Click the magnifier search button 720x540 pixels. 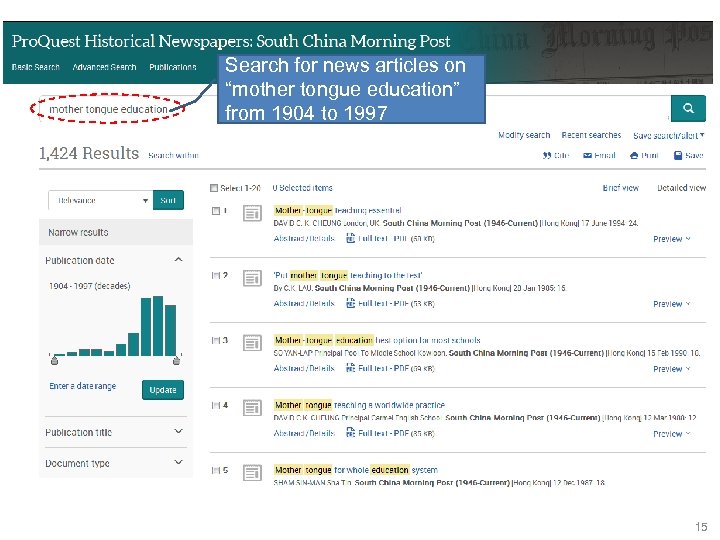click(688, 108)
